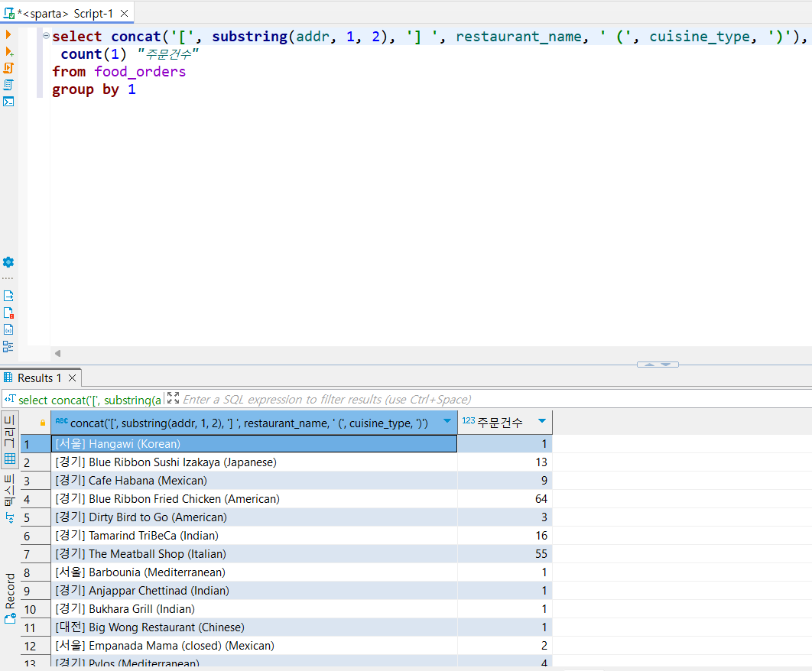
Task: Open the explain execution plan icon
Action: coord(8,84)
